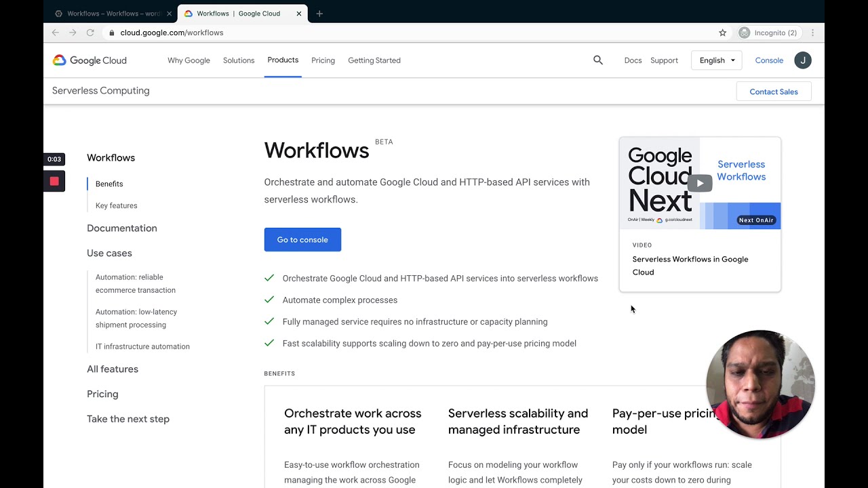
Task: Select Use cases in the sidebar
Action: pos(109,253)
